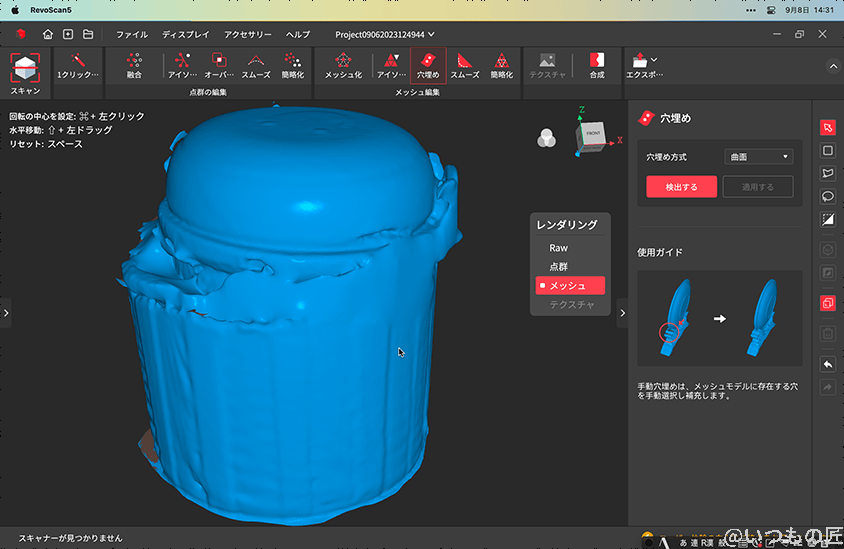Switch rendering mode to 点群 (point cloud)
Viewport: 844px width, 549px height.
(x=558, y=267)
